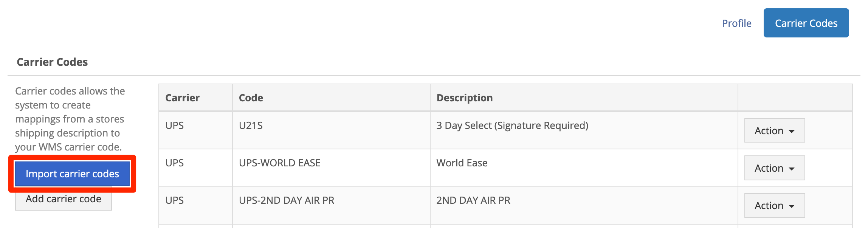Screen dimensions: 868x228
Task: Select the Carrier column header
Action: pyautogui.click(x=195, y=98)
